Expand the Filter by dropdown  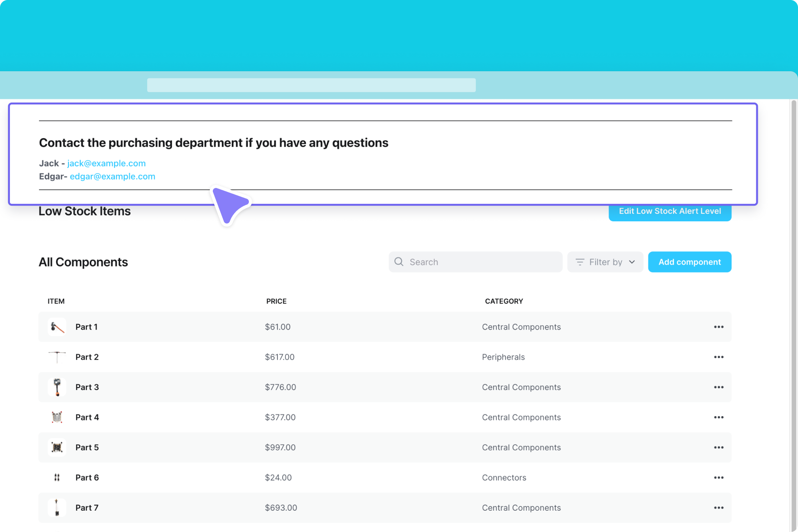(605, 262)
